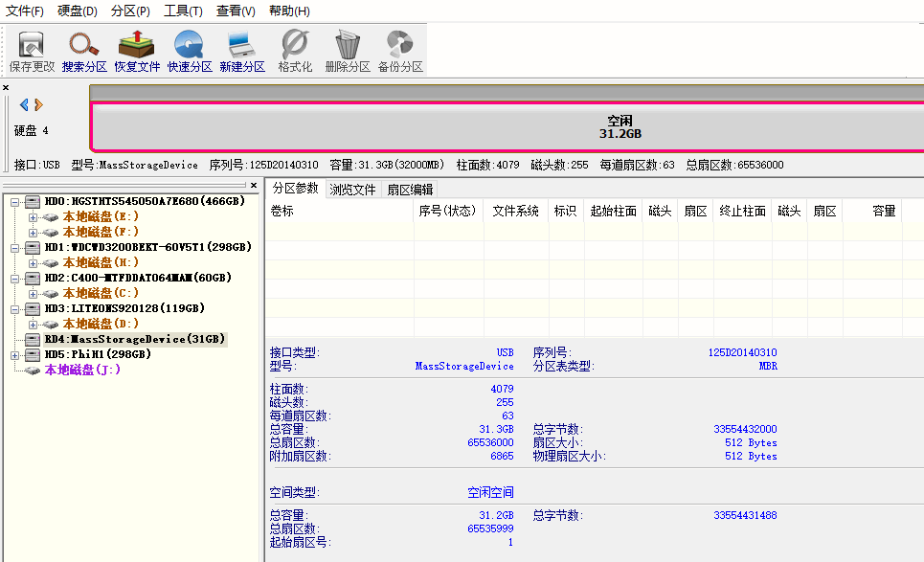This screenshot has width=924, height=562.
Task: Click the 保存更改 save changes icon
Action: pos(32,52)
